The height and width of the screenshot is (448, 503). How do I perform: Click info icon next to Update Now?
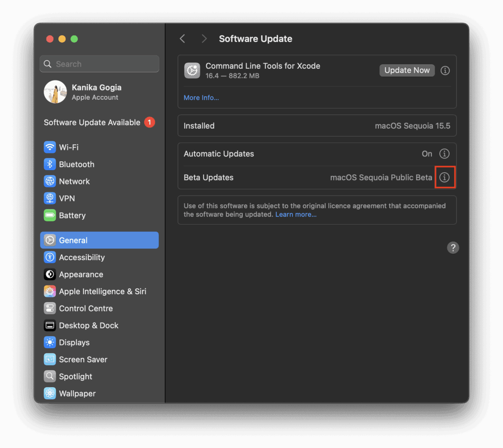(x=445, y=70)
